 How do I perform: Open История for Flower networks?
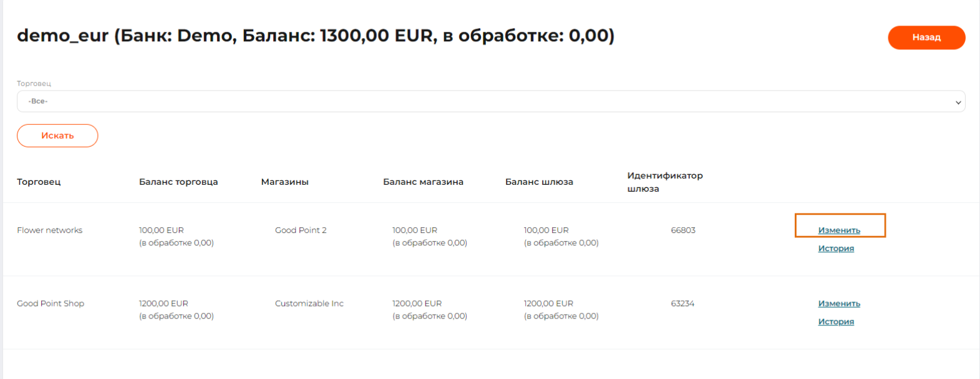click(836, 249)
